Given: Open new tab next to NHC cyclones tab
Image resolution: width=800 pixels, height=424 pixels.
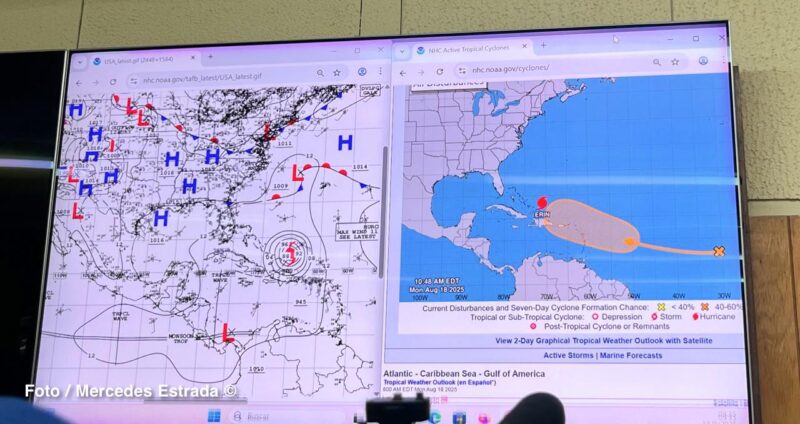Looking at the screenshot, I should pyautogui.click(x=543, y=45).
